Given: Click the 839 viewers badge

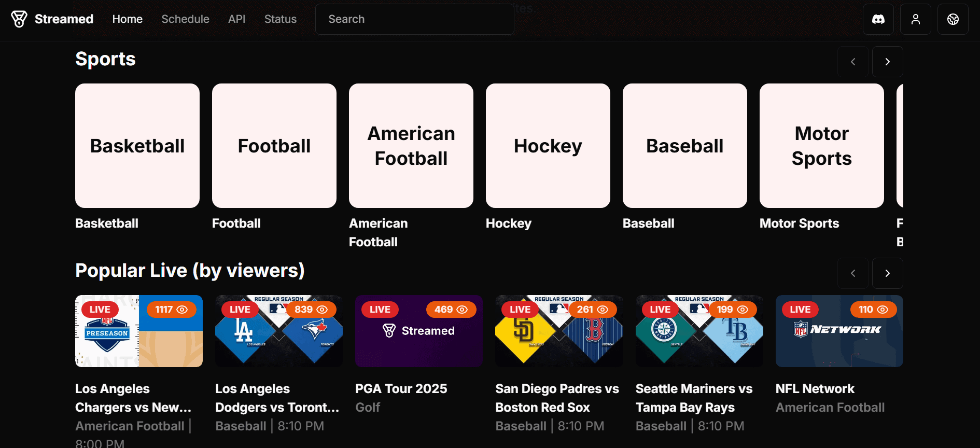Looking at the screenshot, I should click(311, 310).
